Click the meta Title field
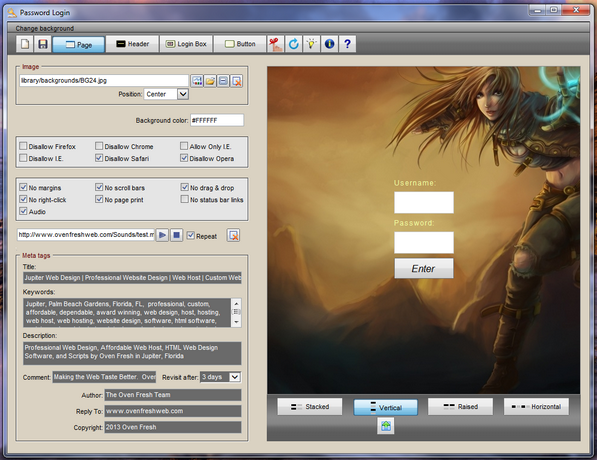The height and width of the screenshot is (460, 597). [132, 278]
